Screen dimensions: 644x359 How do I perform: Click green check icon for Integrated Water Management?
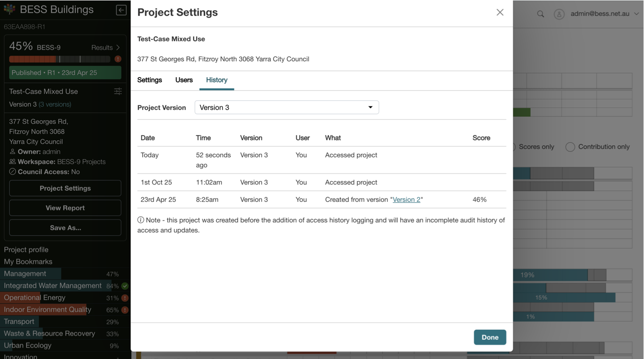click(x=125, y=286)
